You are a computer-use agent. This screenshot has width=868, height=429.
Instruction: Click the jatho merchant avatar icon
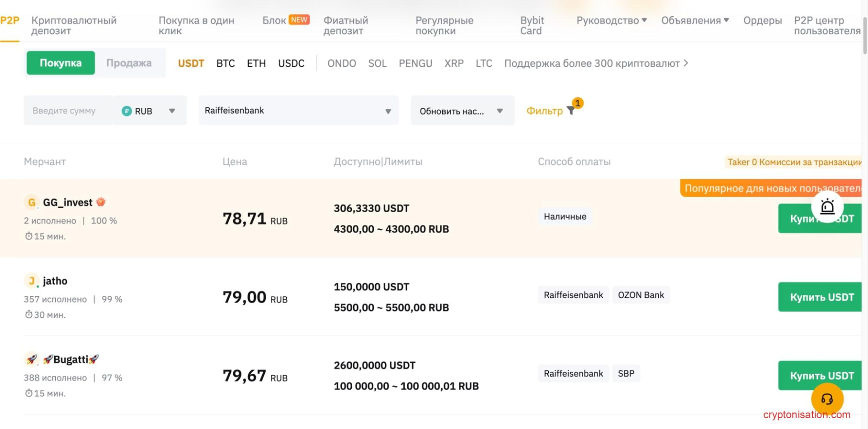(31, 281)
